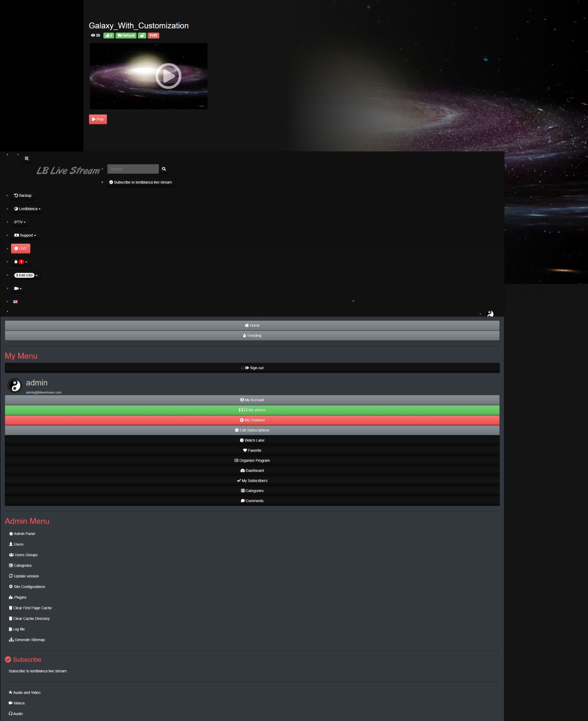Click the LB Live Stream logo
588x721 pixels.
click(68, 170)
